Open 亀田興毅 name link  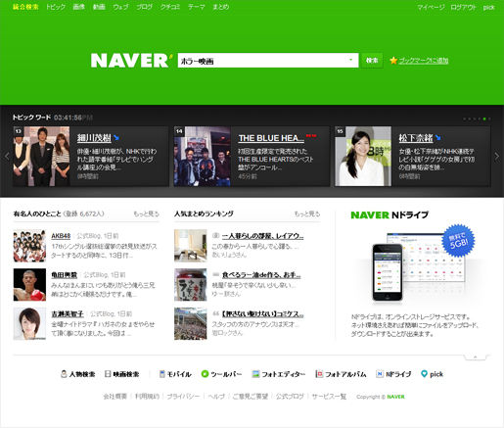pyautogui.click(x=65, y=275)
